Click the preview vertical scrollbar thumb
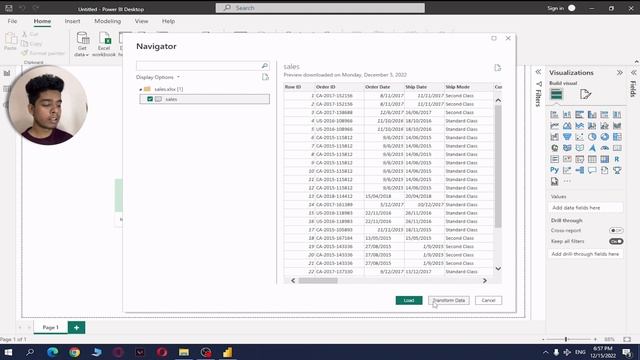The width and height of the screenshot is (640, 360). tap(498, 167)
